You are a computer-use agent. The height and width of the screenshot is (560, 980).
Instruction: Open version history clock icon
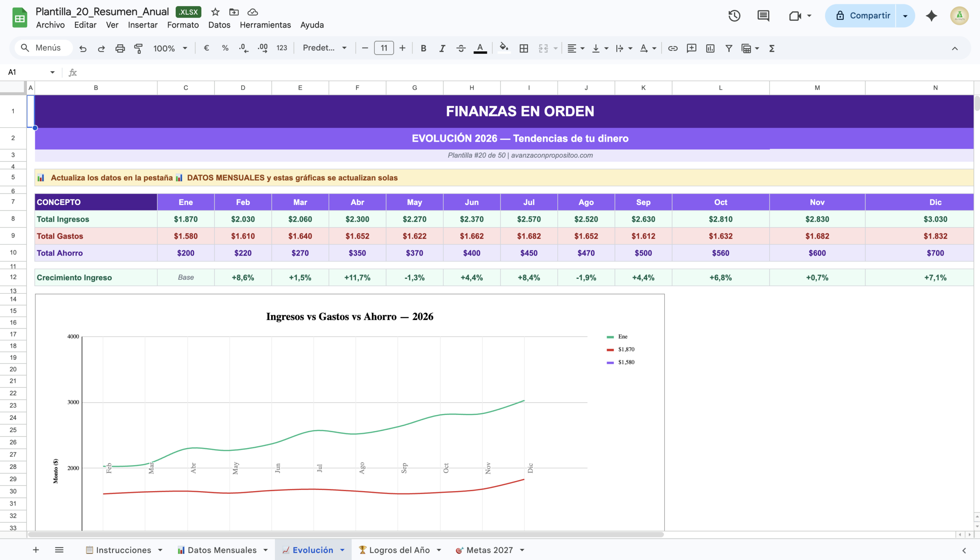pos(734,16)
